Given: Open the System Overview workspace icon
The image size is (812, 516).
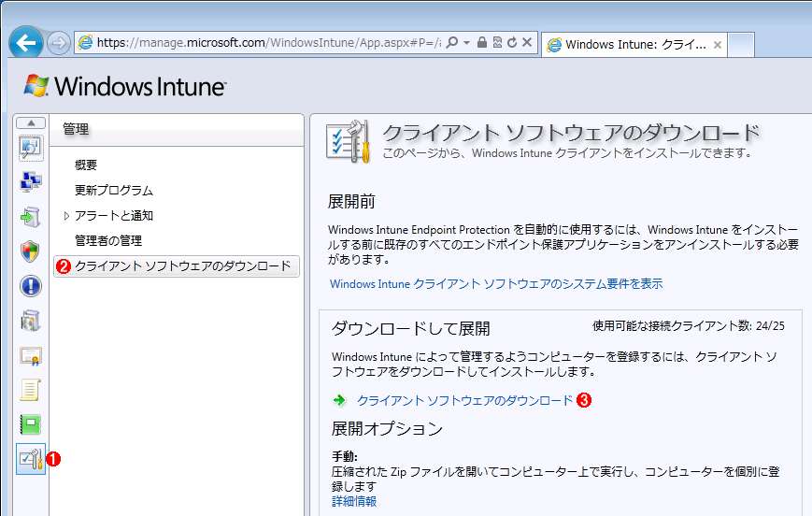Looking at the screenshot, I should pos(31,149).
